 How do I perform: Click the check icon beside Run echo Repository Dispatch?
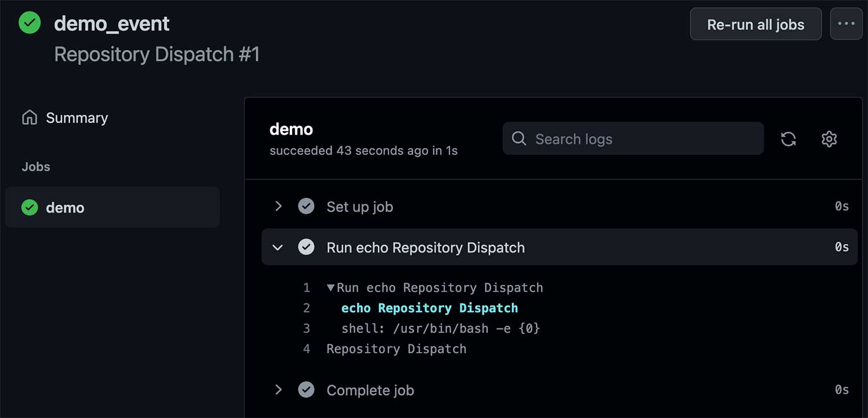[306, 247]
